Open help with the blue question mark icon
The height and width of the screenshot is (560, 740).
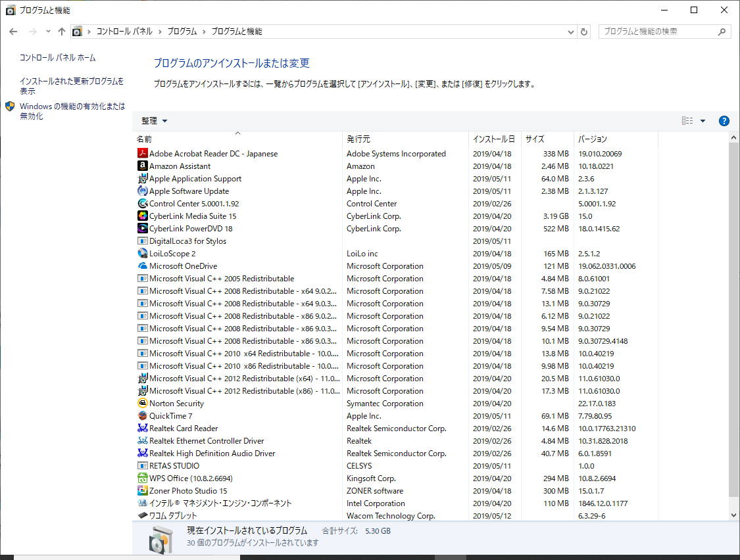click(x=724, y=121)
